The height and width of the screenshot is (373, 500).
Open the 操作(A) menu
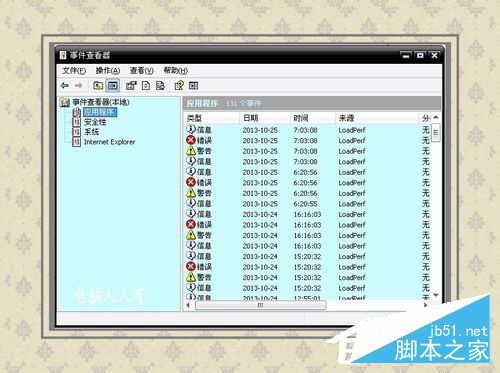(108, 70)
